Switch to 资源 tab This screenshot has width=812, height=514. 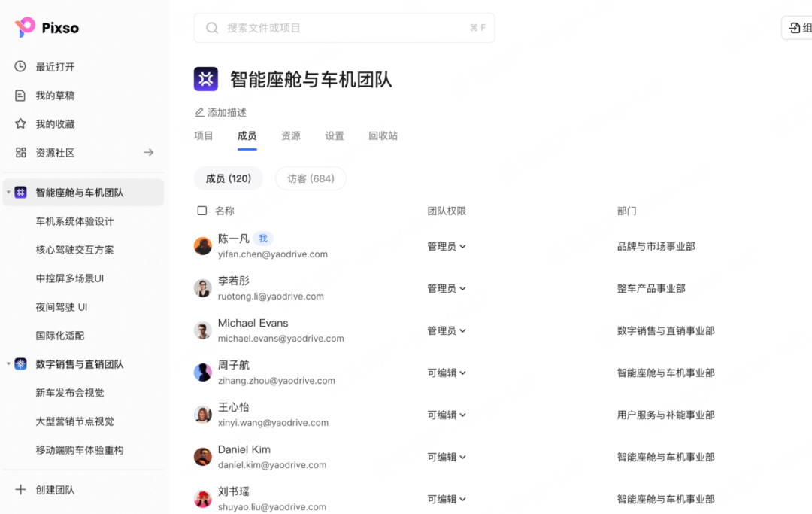[291, 135]
